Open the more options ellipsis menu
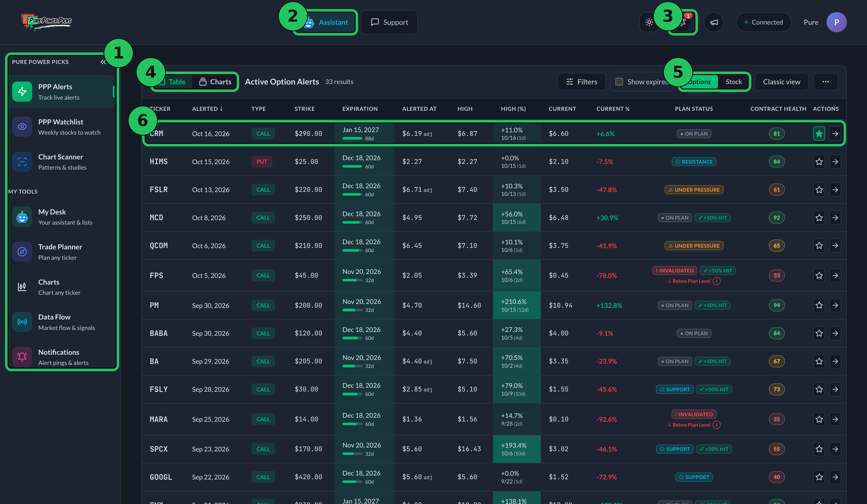The image size is (867, 504). pos(825,82)
